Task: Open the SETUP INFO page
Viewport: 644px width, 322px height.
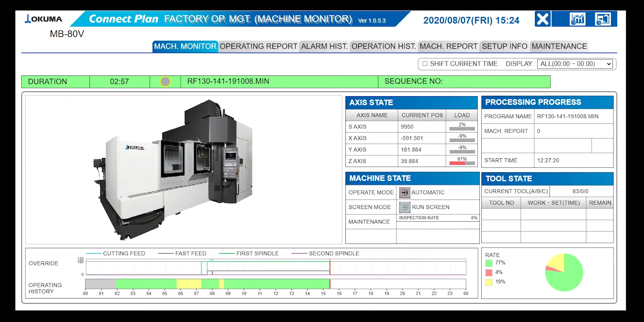Action: pyautogui.click(x=504, y=46)
